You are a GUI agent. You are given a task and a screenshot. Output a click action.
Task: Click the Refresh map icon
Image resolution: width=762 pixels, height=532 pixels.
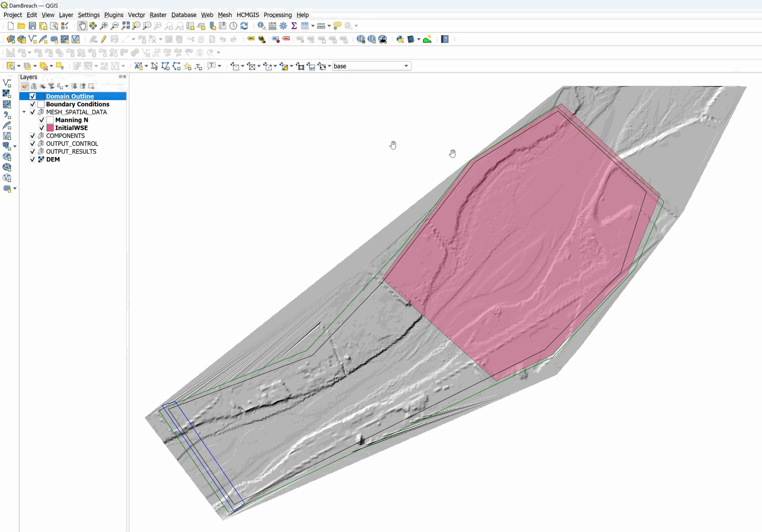(244, 26)
